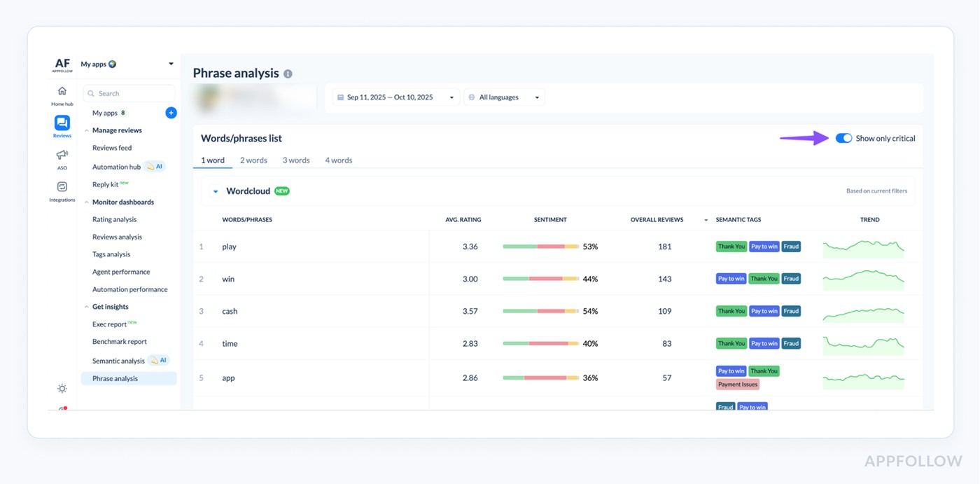The image size is (980, 484).
Task: Go to Benchmark report
Action: [x=119, y=341]
